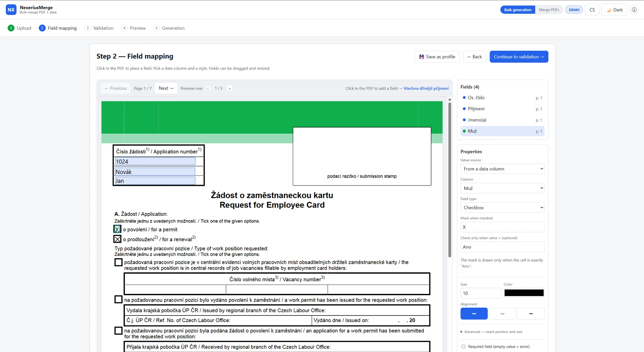Select Os. číslo field in list

503,98
